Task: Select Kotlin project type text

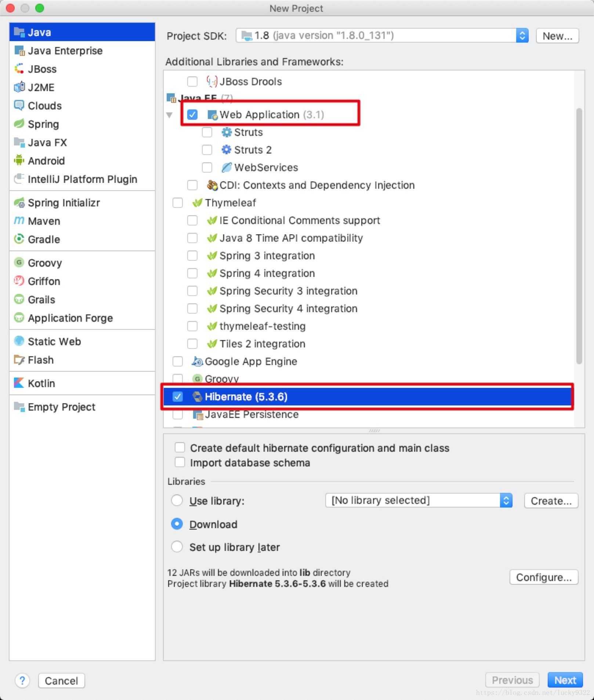Action: [x=41, y=383]
